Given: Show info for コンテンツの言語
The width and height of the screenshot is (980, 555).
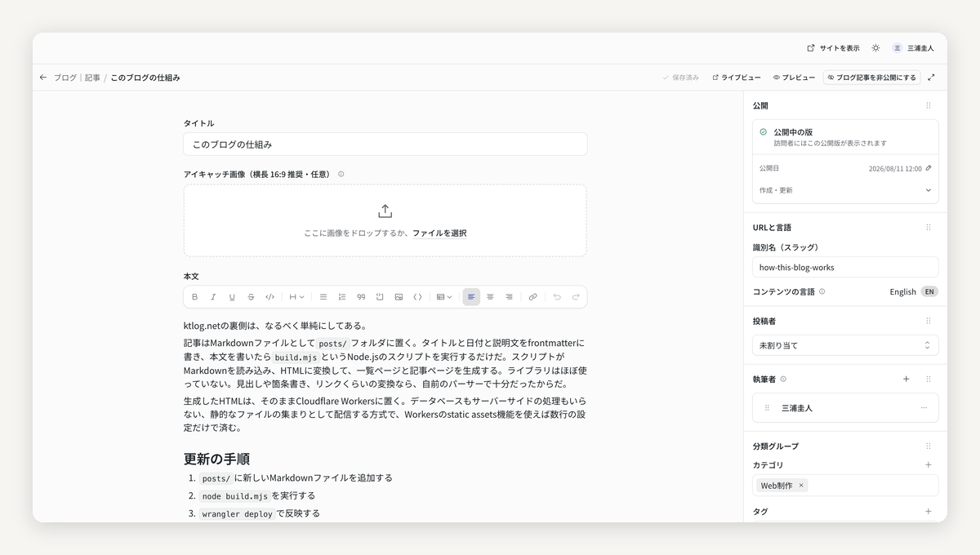Looking at the screenshot, I should click(x=822, y=291).
